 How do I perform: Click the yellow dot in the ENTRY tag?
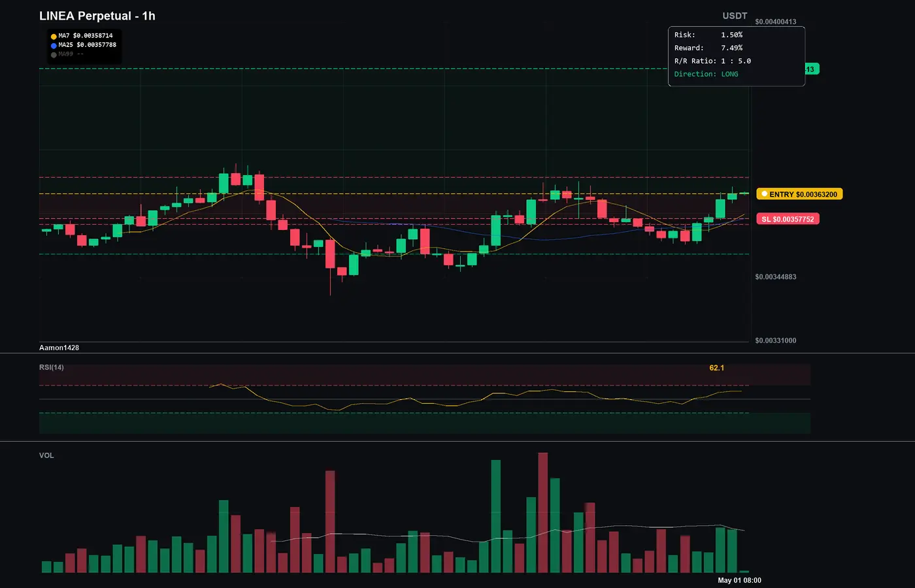coord(764,194)
